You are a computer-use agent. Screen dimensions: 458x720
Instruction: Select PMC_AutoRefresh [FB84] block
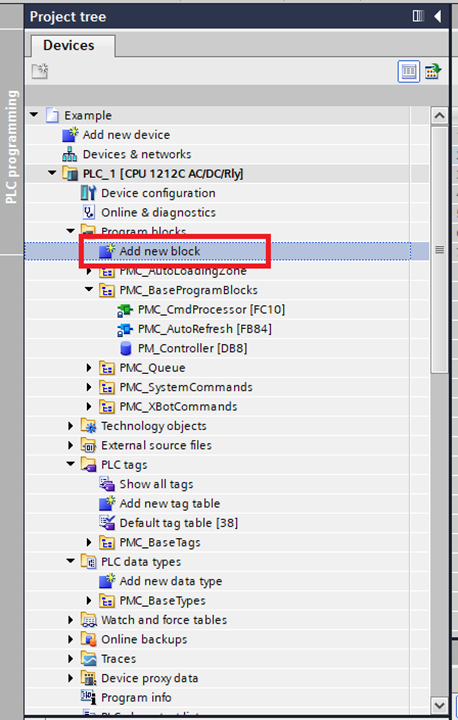coord(205,329)
